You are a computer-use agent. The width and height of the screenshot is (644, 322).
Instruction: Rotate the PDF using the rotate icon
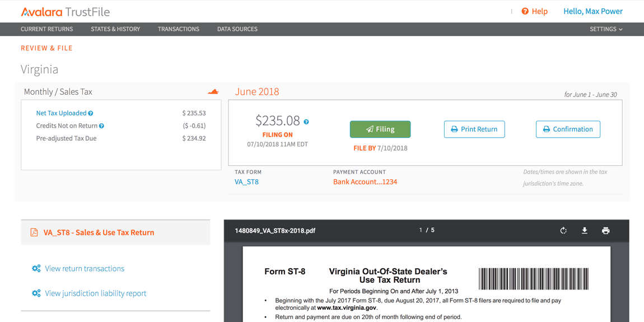(x=563, y=231)
